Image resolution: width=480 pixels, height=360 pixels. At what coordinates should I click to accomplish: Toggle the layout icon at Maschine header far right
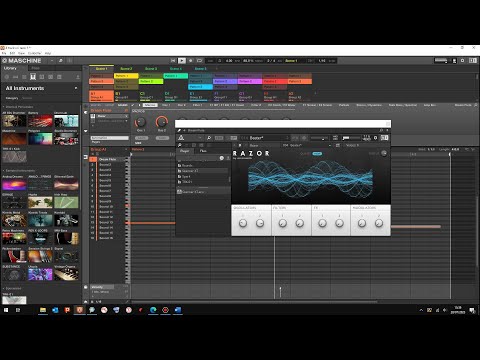pyautogui.click(x=473, y=60)
